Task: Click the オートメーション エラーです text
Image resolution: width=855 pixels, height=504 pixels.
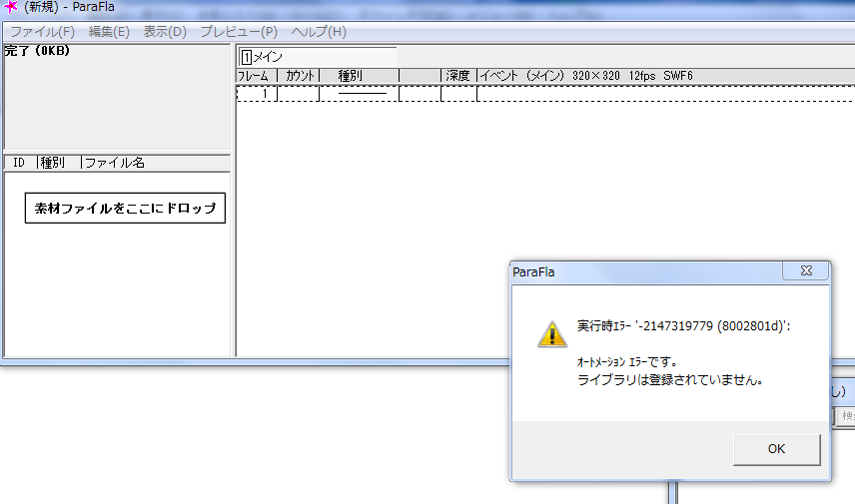Action: pos(627,362)
